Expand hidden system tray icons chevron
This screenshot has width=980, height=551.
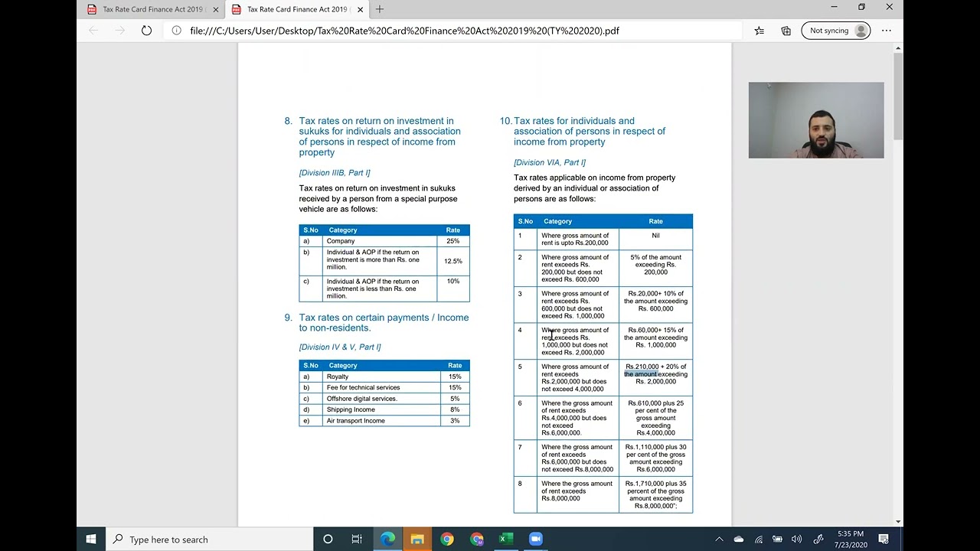pos(719,539)
